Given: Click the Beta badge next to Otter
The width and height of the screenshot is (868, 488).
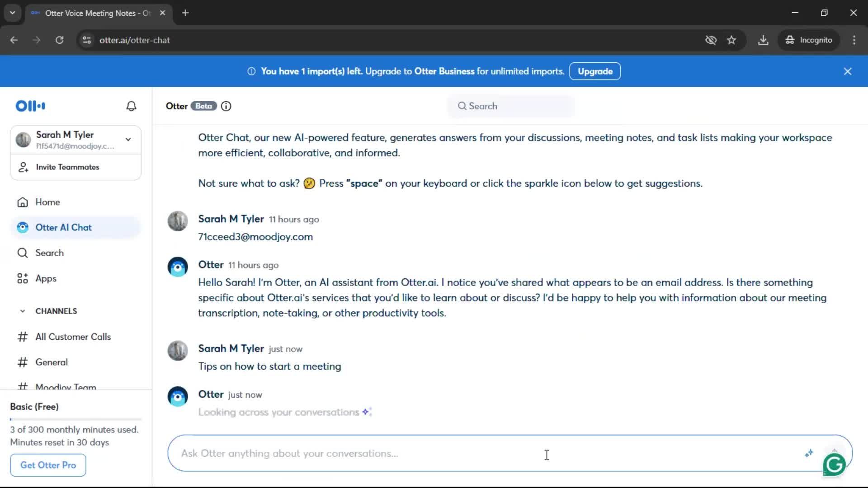Looking at the screenshot, I should pyautogui.click(x=203, y=106).
